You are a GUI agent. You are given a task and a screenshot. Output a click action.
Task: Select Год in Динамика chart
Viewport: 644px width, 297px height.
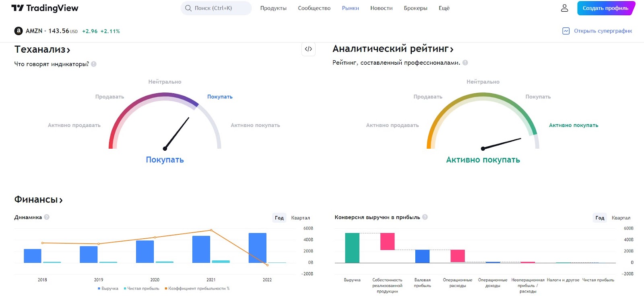coord(279,218)
